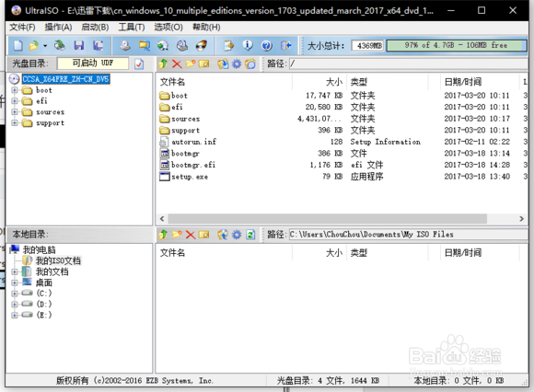Expand 桌面 in local tree

pyautogui.click(x=15, y=282)
